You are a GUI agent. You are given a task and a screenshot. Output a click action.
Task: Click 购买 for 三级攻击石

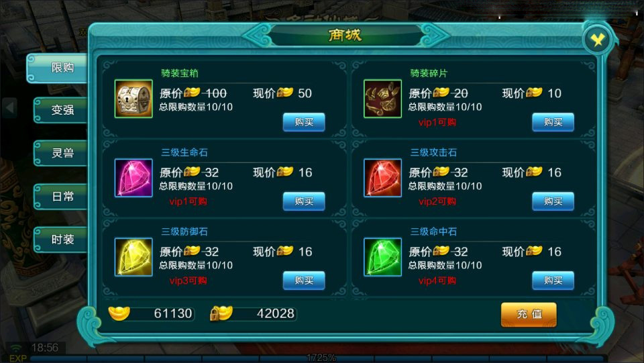pos(553,201)
